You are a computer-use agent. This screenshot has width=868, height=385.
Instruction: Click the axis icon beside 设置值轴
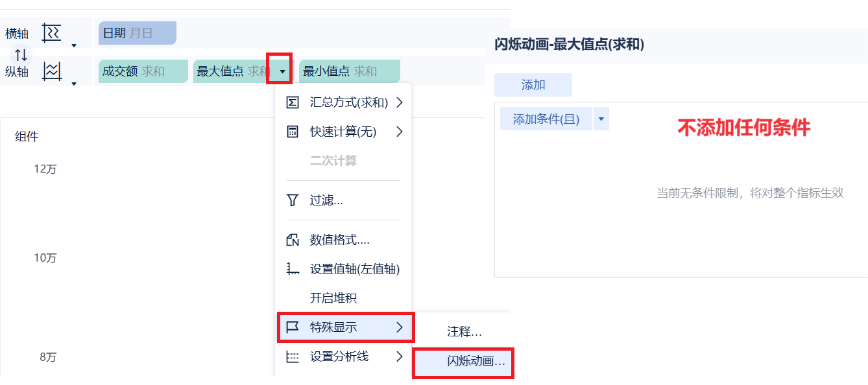pyautogui.click(x=293, y=269)
